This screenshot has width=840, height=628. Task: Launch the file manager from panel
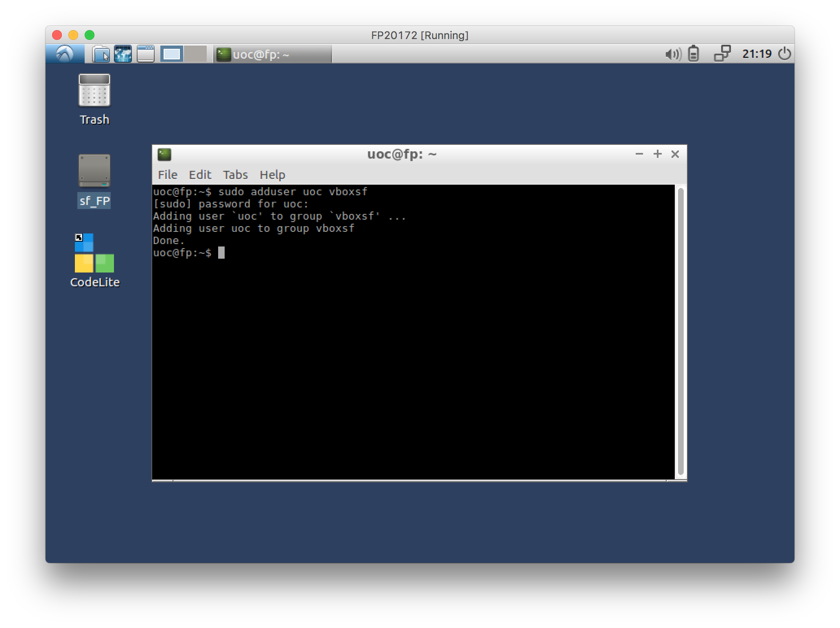(x=101, y=54)
